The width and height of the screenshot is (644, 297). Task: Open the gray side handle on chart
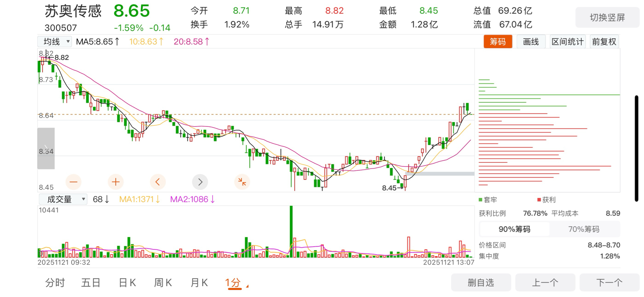(x=46, y=148)
